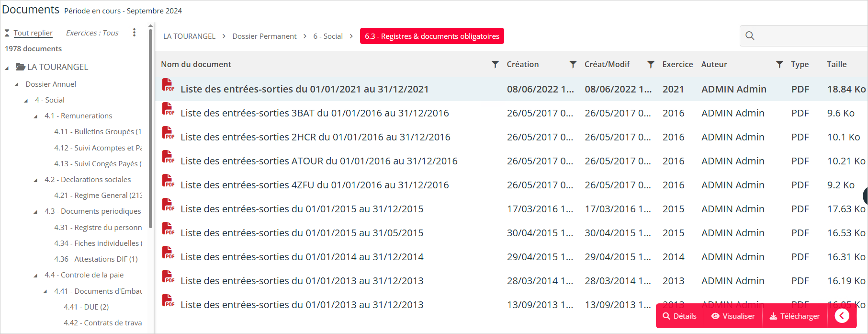Click the 1978 documents count text

(33, 48)
